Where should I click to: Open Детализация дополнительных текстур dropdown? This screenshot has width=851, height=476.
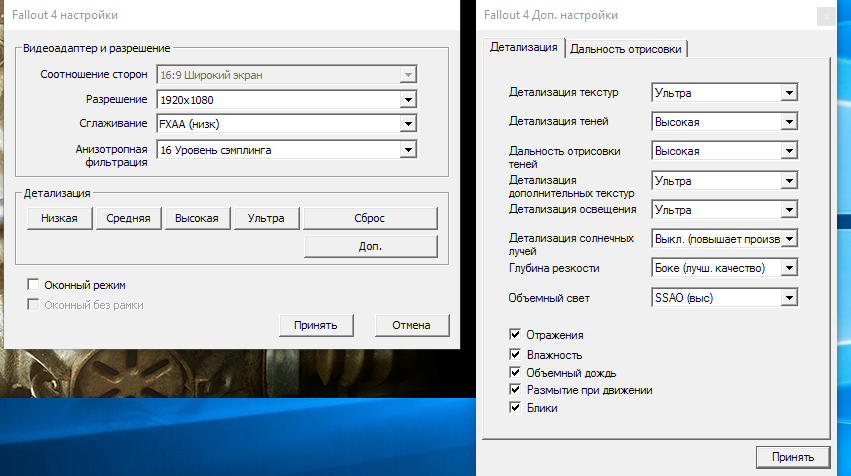725,181
